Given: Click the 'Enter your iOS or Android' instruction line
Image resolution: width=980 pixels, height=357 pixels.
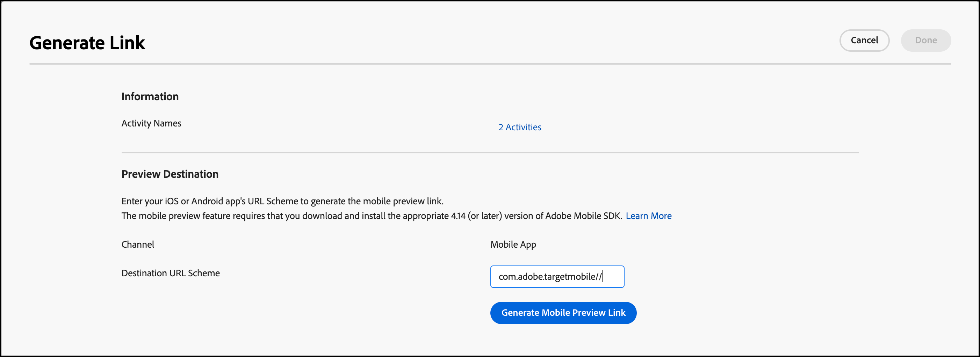Looking at the screenshot, I should [x=282, y=201].
